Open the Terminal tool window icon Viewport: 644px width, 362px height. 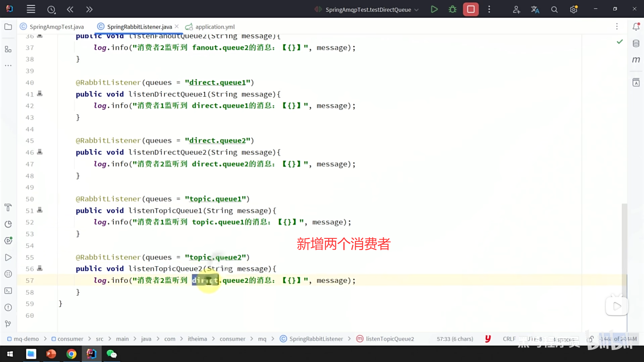point(8,291)
